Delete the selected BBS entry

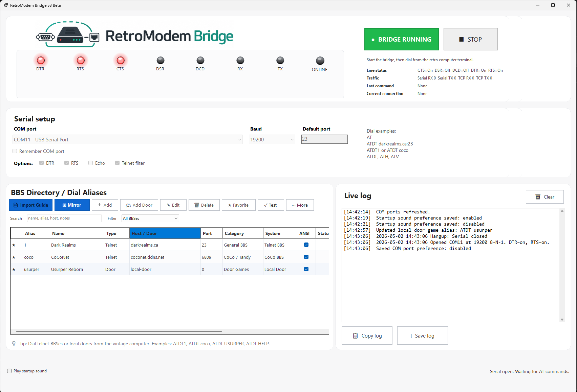point(204,205)
